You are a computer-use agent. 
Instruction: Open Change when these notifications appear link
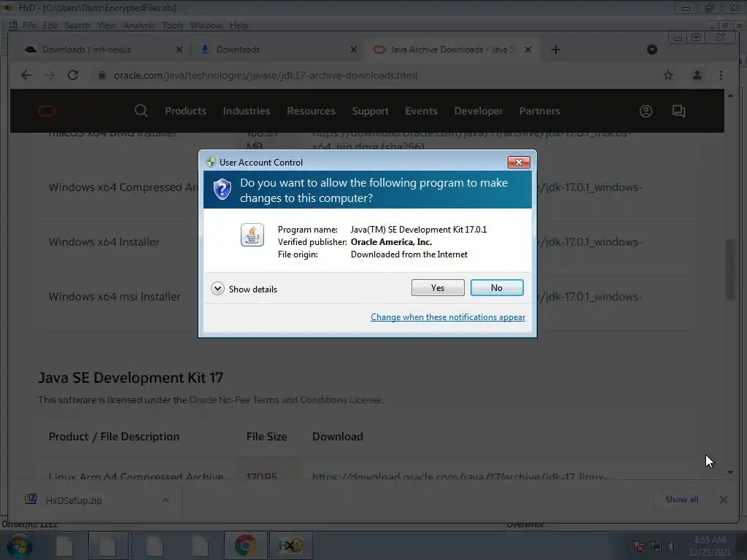tap(448, 317)
